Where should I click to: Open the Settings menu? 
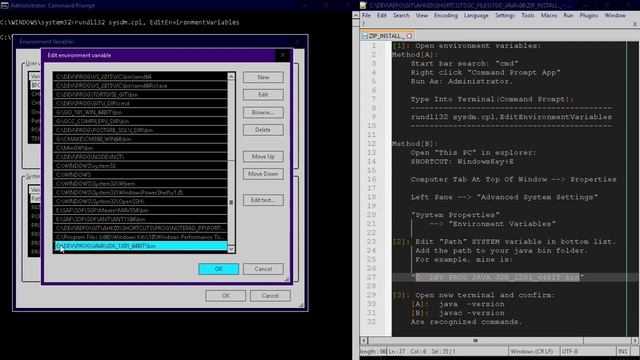[505, 16]
